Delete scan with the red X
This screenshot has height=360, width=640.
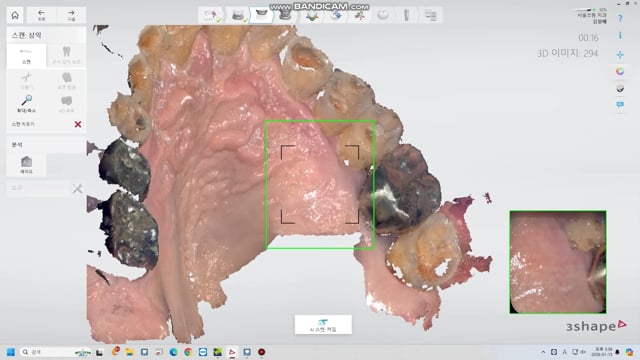[78, 124]
